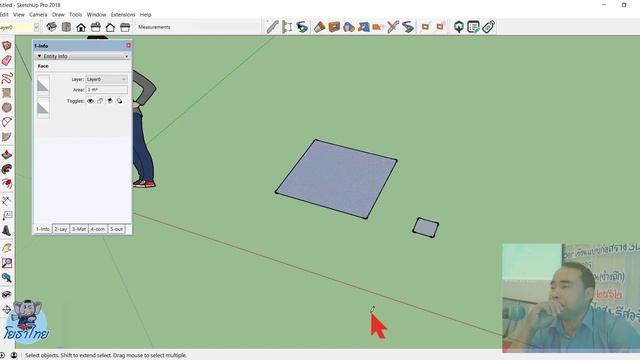Switch to the 1-Info tray tab
Viewport: 640px width, 360px height.
[43, 229]
